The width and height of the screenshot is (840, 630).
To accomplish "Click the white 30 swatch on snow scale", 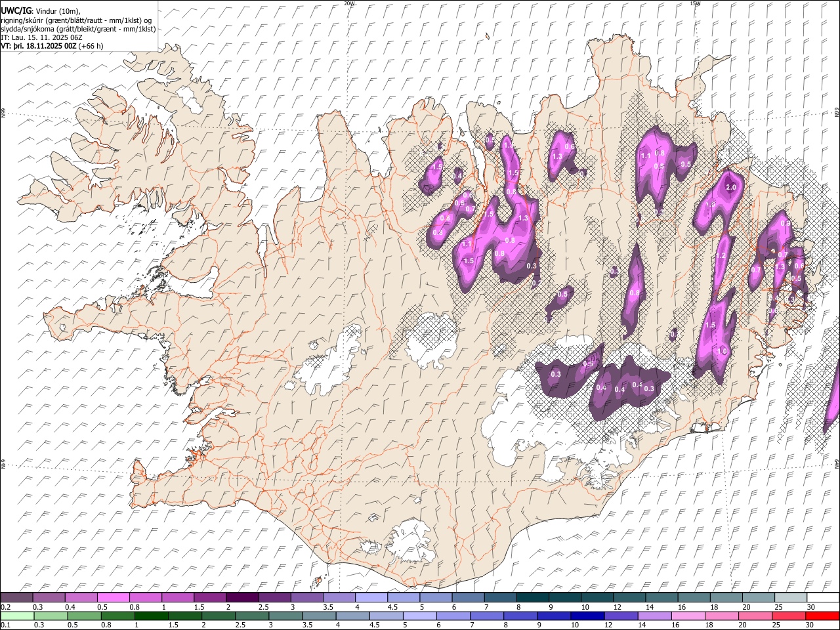I will 823,597.
